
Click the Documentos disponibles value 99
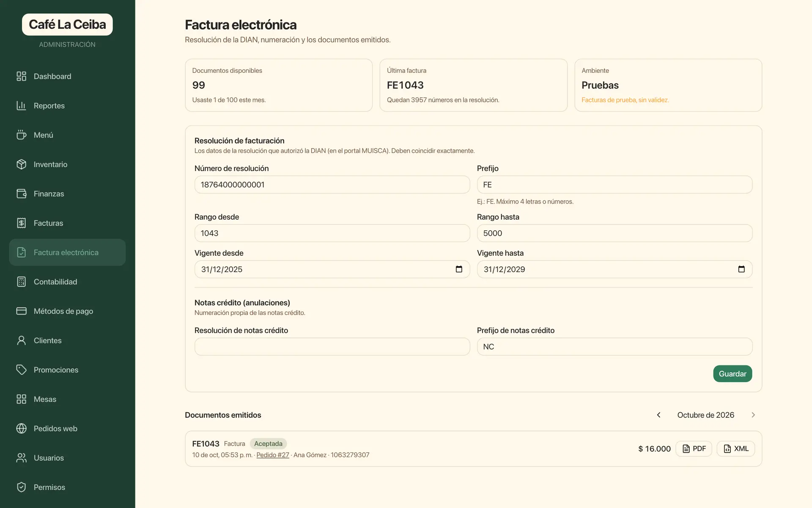(x=199, y=85)
